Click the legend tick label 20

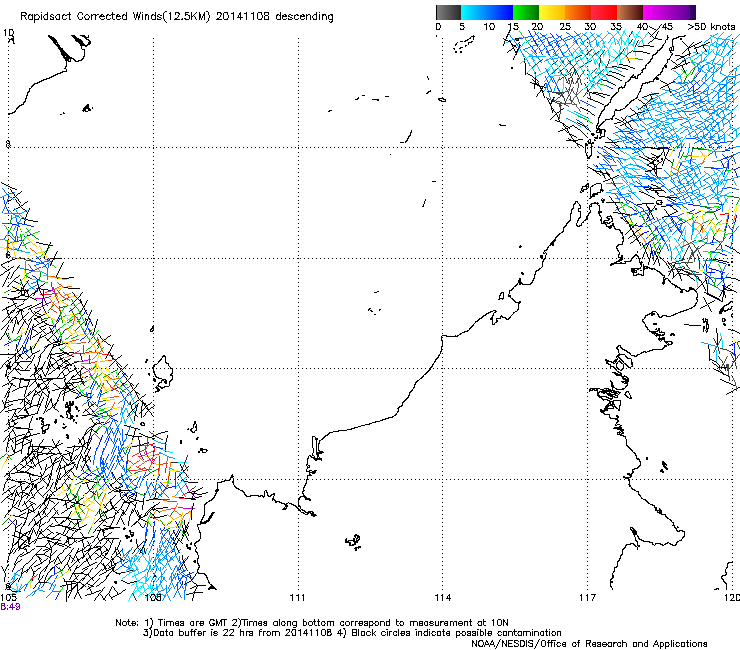(537, 27)
